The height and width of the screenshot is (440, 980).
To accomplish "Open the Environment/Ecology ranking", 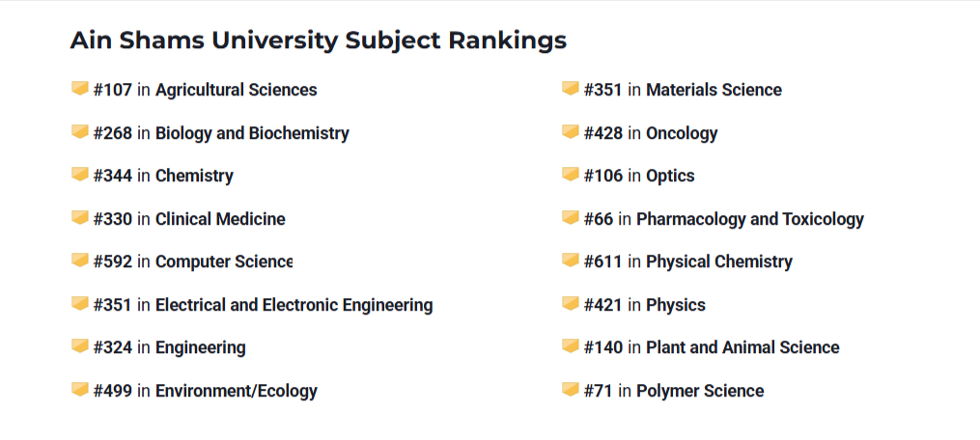I will coord(237,391).
